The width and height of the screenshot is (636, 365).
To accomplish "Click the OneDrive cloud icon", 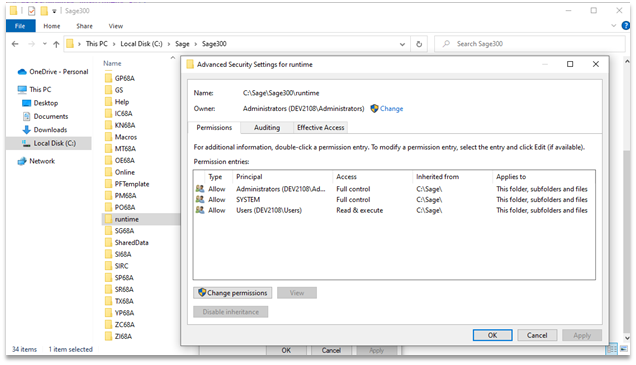I will [22, 72].
